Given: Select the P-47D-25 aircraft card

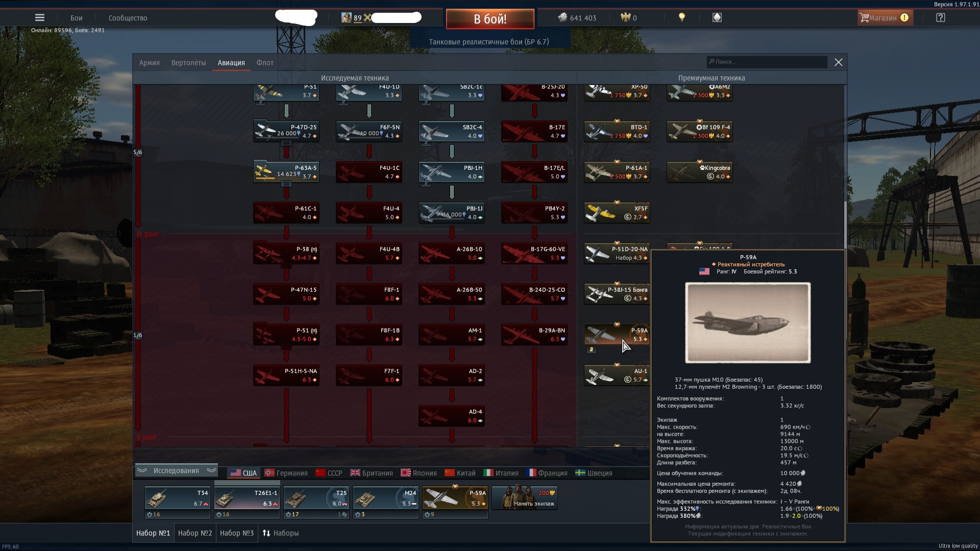Looking at the screenshot, I should [x=286, y=131].
